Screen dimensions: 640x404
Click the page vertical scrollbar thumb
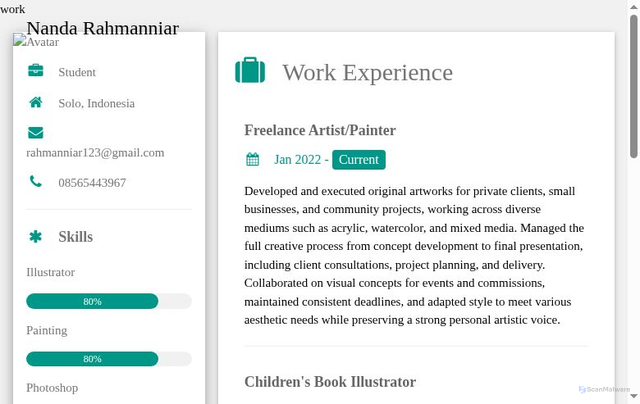[634, 80]
